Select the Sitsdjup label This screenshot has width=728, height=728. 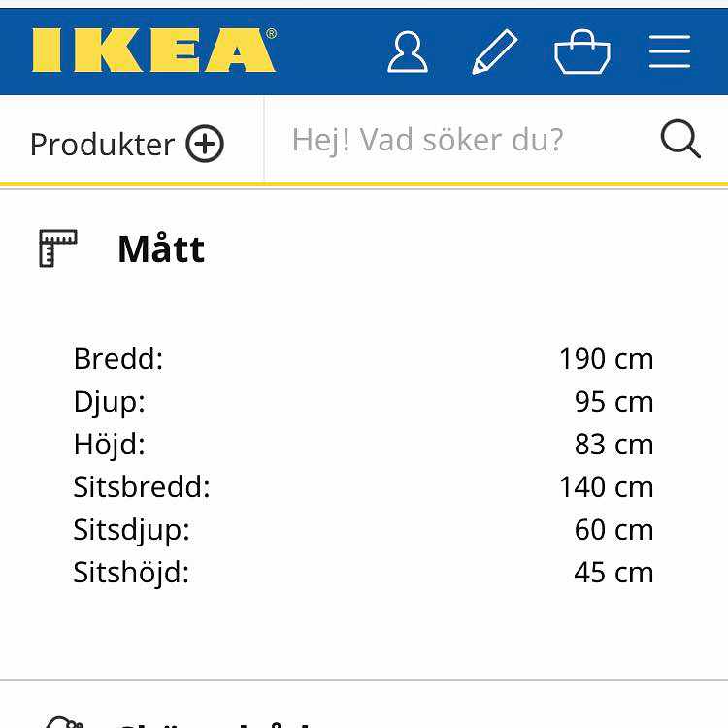point(131,530)
